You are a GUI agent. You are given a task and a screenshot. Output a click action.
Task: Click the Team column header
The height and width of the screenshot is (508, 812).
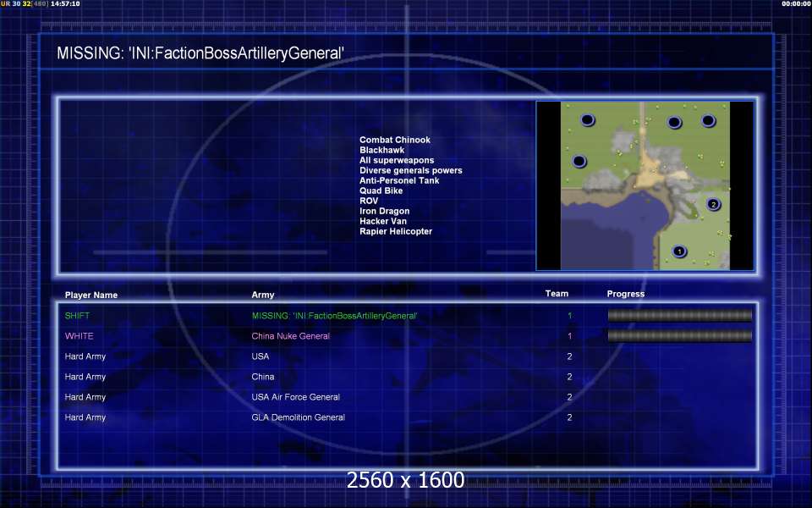(557, 294)
